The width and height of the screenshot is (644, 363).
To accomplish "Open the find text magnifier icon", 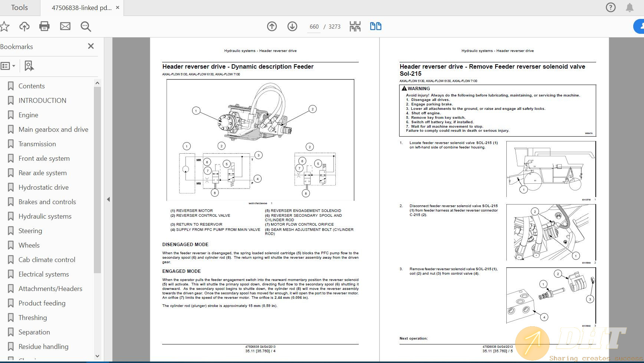I will click(86, 26).
